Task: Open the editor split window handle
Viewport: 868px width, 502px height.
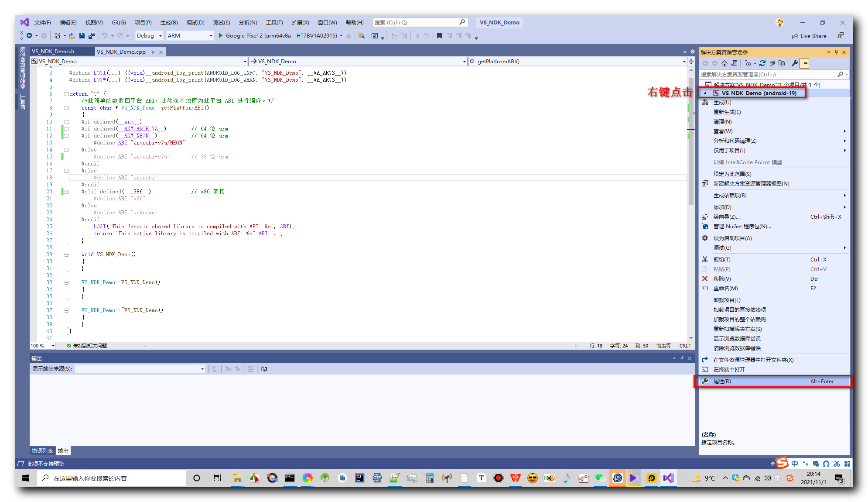Action: [691, 62]
